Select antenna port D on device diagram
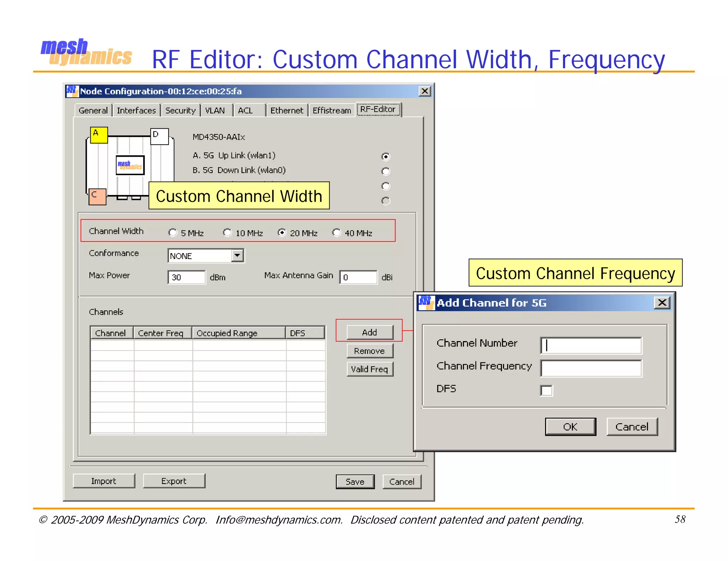Viewport: 728px width, 562px height. point(159,136)
